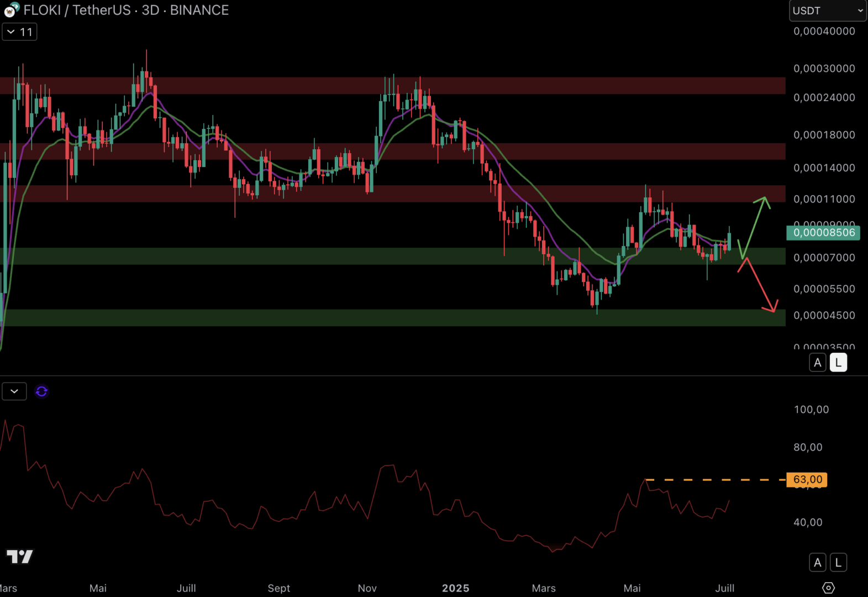
Task: Open the USDT currency dropdown
Action: (828, 11)
